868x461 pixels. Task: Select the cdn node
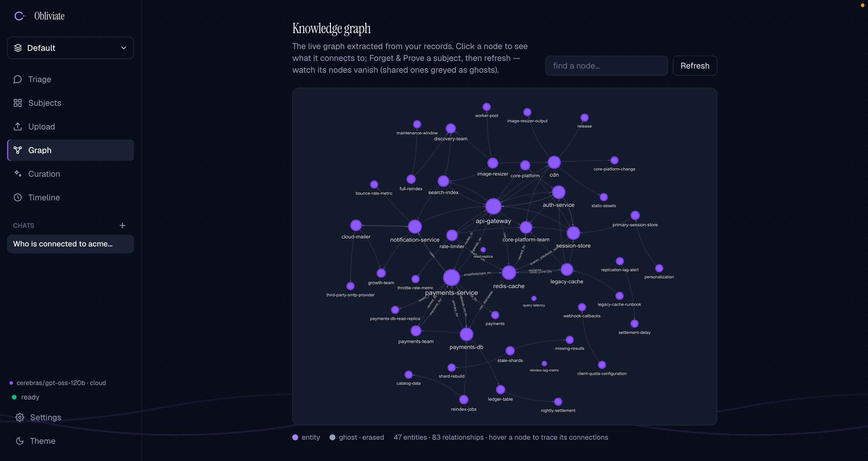(554, 162)
